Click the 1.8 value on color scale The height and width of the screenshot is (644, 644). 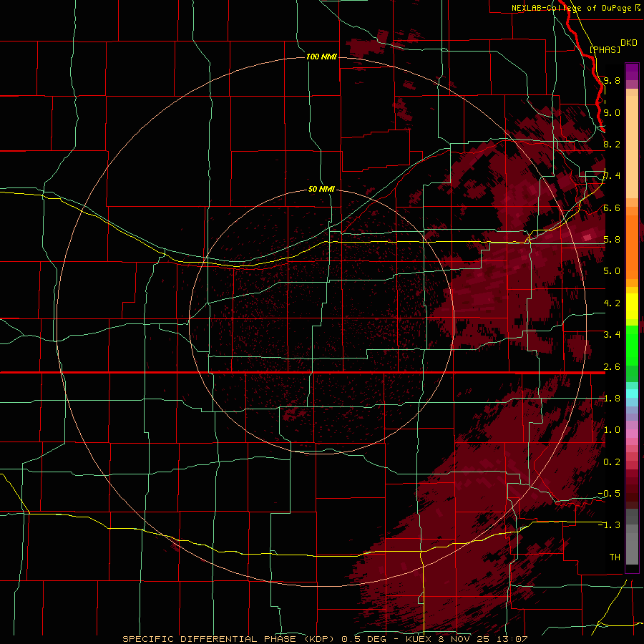point(612,398)
